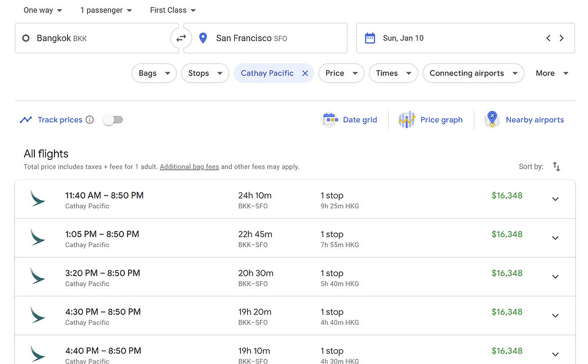Click the All flights heading
The height and width of the screenshot is (364, 588).
(46, 154)
